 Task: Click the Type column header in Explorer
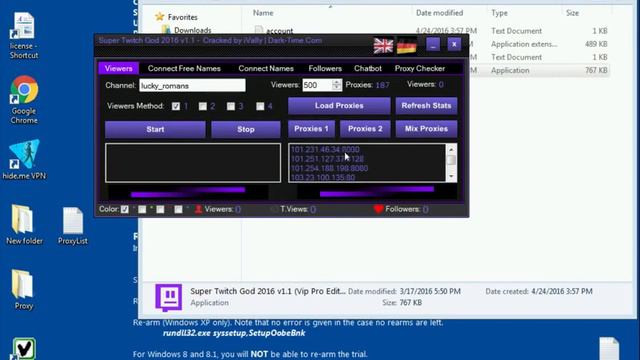click(x=499, y=13)
